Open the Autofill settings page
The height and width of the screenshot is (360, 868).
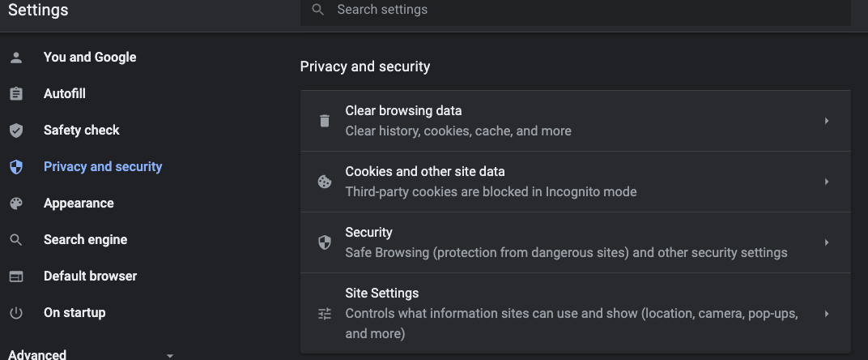click(x=65, y=94)
